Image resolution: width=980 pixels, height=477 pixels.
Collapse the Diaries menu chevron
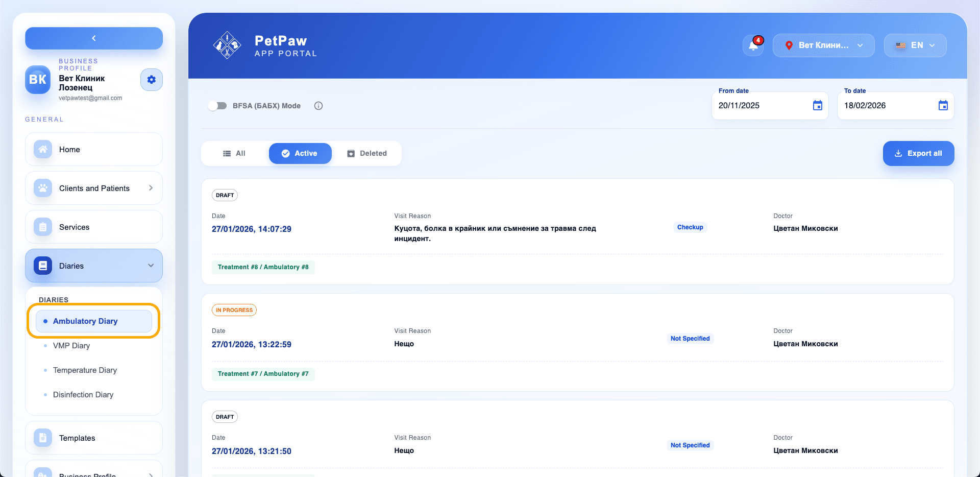[151, 266]
